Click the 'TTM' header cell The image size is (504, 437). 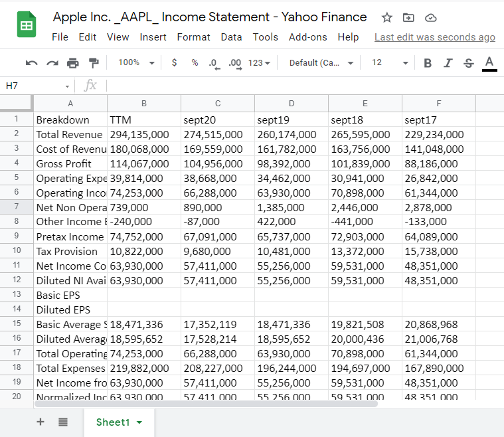pyautogui.click(x=144, y=120)
